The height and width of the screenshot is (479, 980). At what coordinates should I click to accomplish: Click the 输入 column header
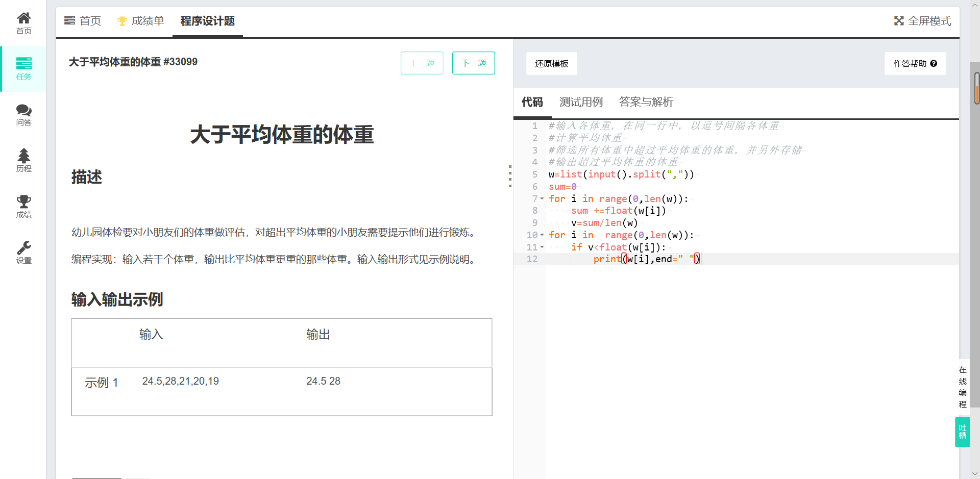151,335
